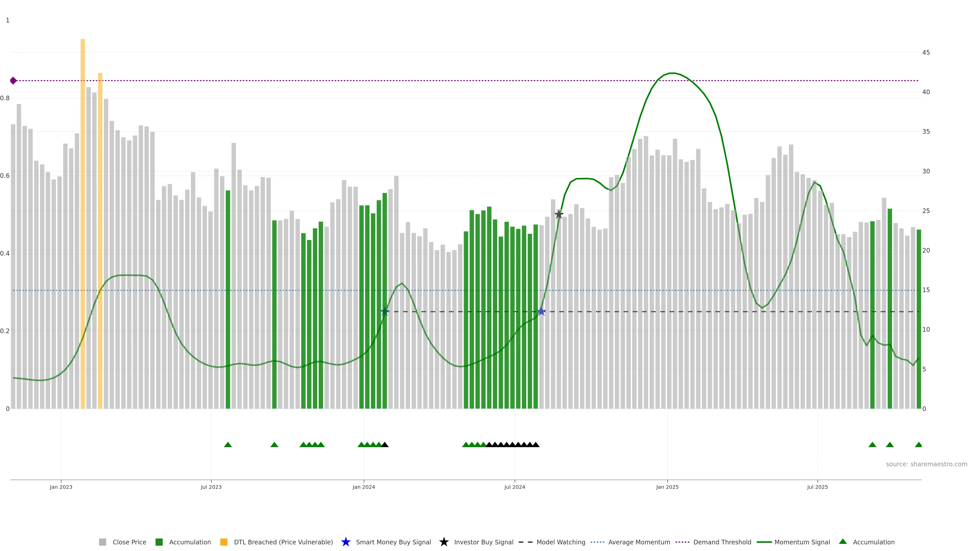Toggle the Momentum Signal legend entry

(x=802, y=542)
